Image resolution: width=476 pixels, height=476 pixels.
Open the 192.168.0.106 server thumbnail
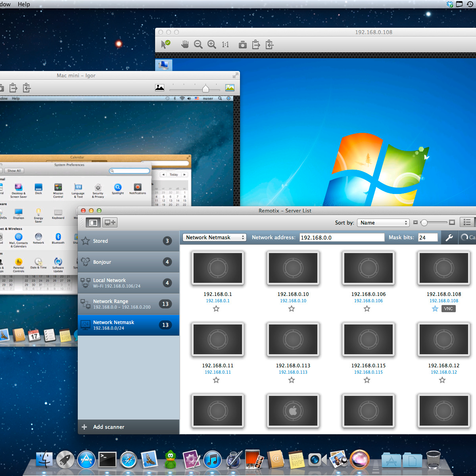coord(369,268)
